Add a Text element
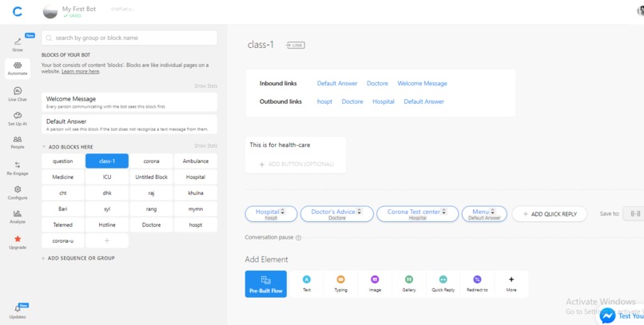The width and height of the screenshot is (644, 325). (x=306, y=284)
